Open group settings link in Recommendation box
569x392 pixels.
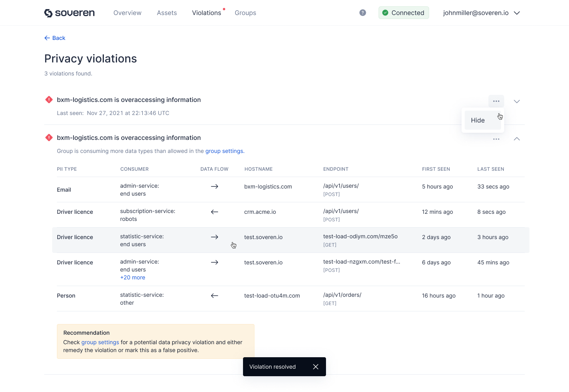click(x=100, y=342)
